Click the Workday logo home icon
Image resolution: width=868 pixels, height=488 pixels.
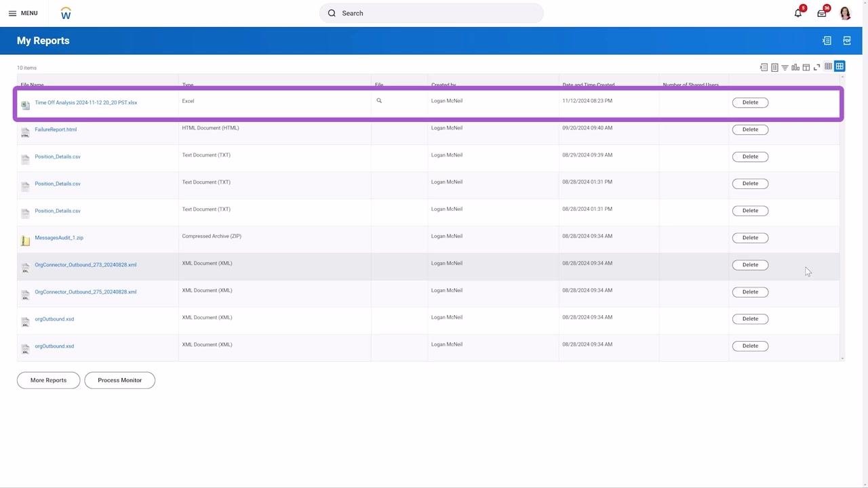pos(66,13)
